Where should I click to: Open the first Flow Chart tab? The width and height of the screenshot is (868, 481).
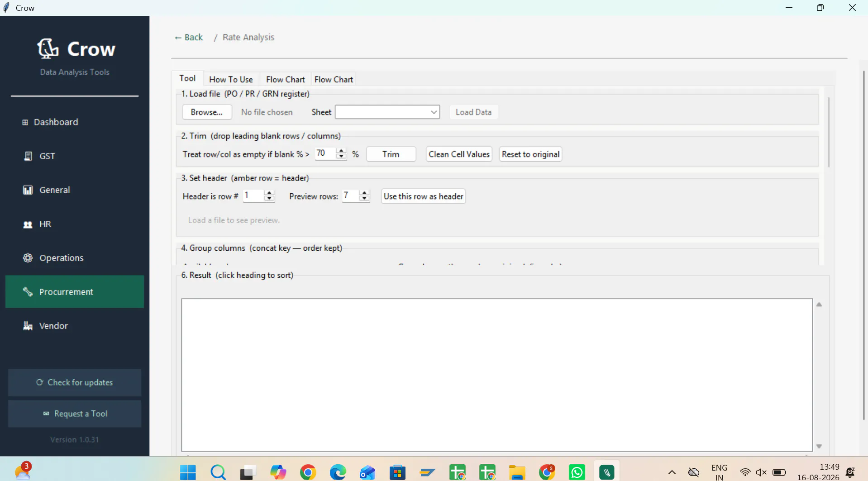[286, 79]
